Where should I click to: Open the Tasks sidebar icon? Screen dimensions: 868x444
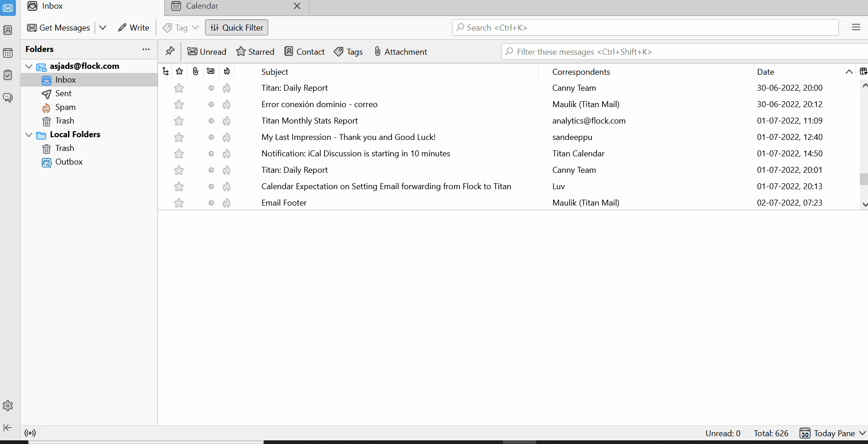[8, 75]
